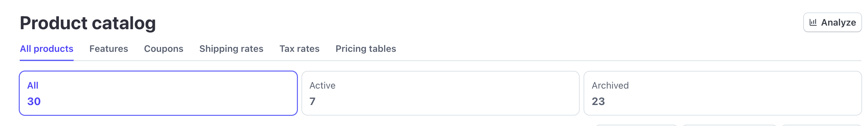Image resolution: width=868 pixels, height=126 pixels.
Task: Open the Pricing tables tab
Action: pyautogui.click(x=366, y=49)
